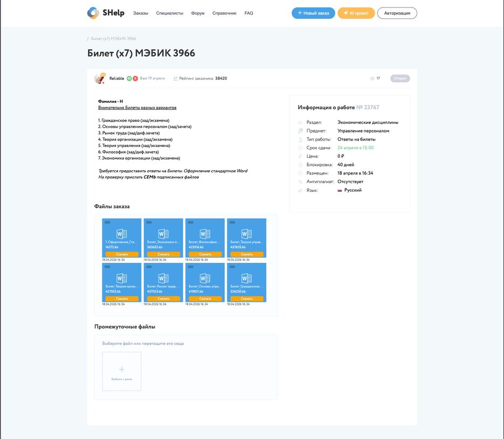
Task: Click the Ответы на билеты value
Action: pos(356,140)
